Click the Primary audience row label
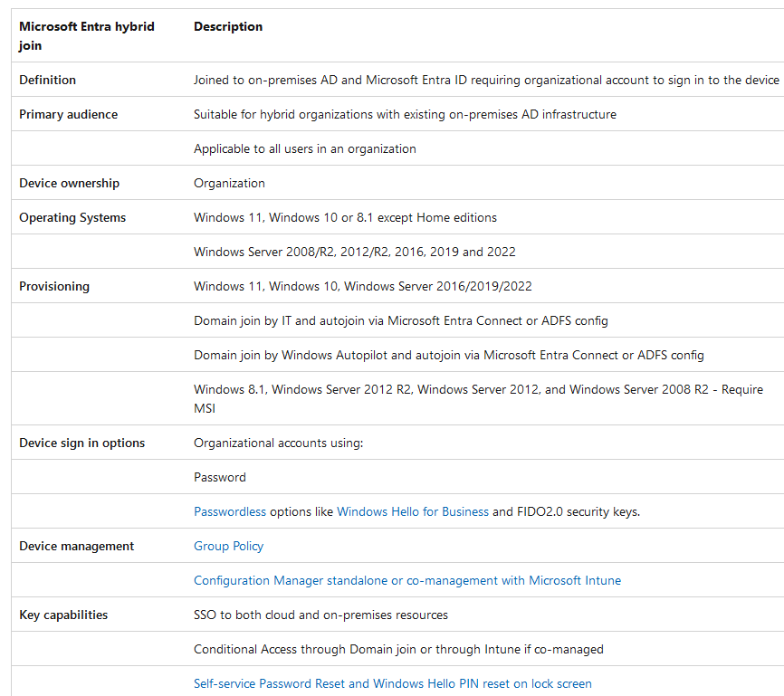This screenshot has height=696, width=784. tap(68, 114)
